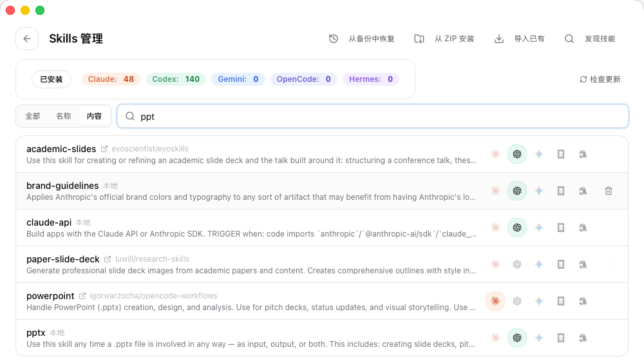Select the brand-guidelines skill name
This screenshot has width=644, height=361.
[x=62, y=186]
